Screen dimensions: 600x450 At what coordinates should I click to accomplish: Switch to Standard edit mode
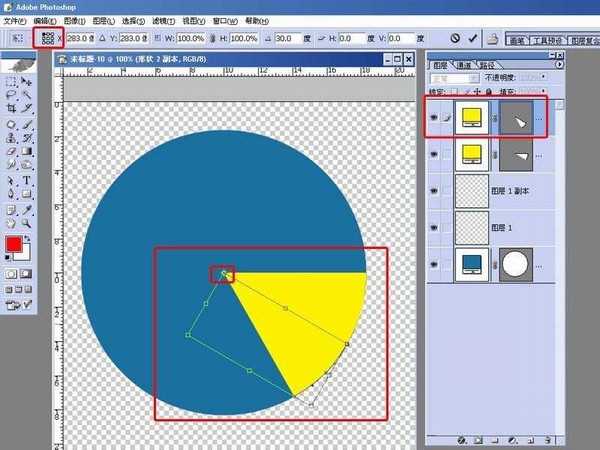tap(11, 274)
